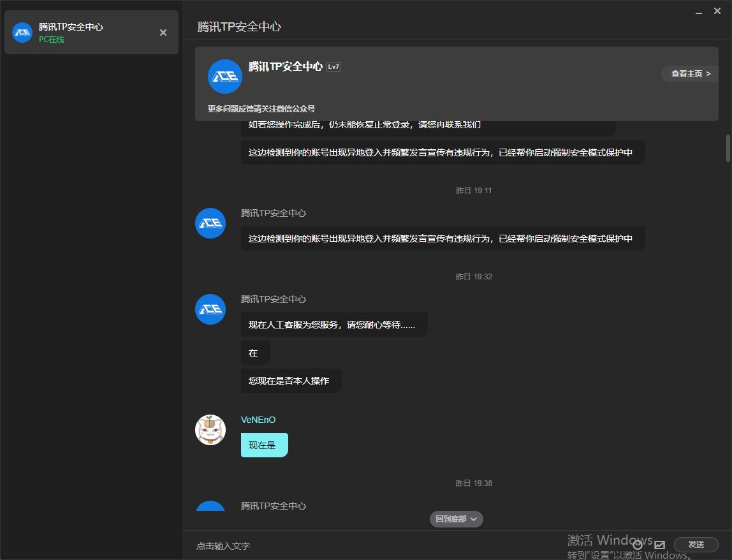Click the large ACE avatar in profile card
This screenshot has height=560, width=732.
[x=224, y=76]
